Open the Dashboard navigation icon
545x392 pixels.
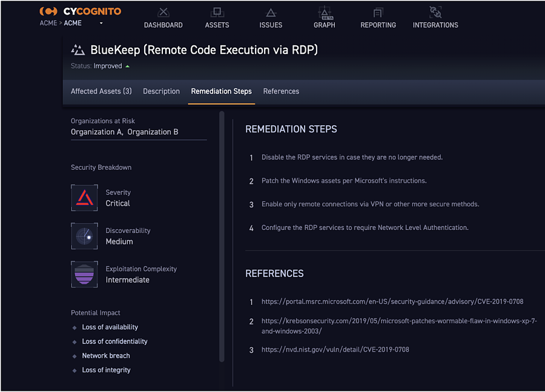pyautogui.click(x=163, y=13)
